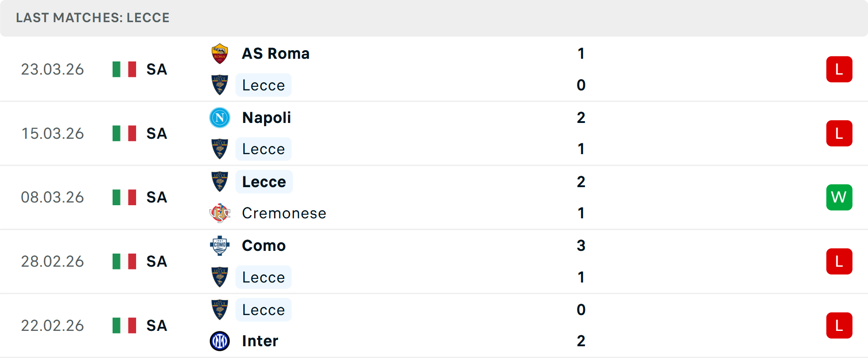The image size is (868, 358).
Task: Click the Como club crest
Action: (x=220, y=245)
